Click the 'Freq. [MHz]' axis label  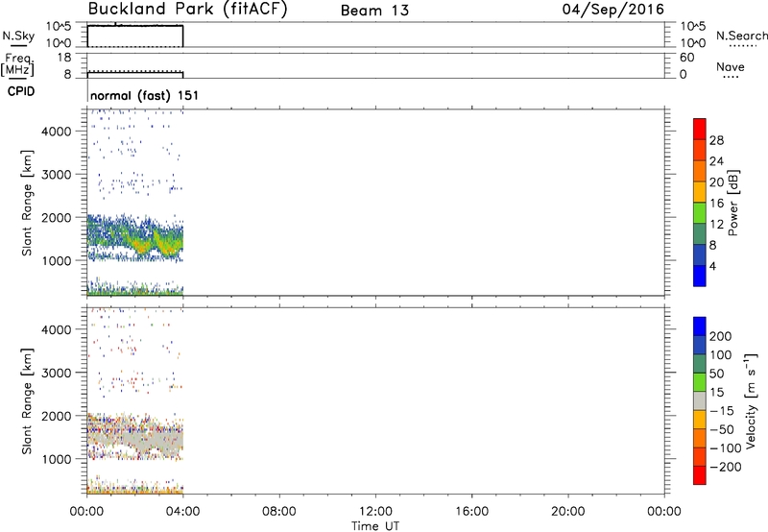(17, 64)
